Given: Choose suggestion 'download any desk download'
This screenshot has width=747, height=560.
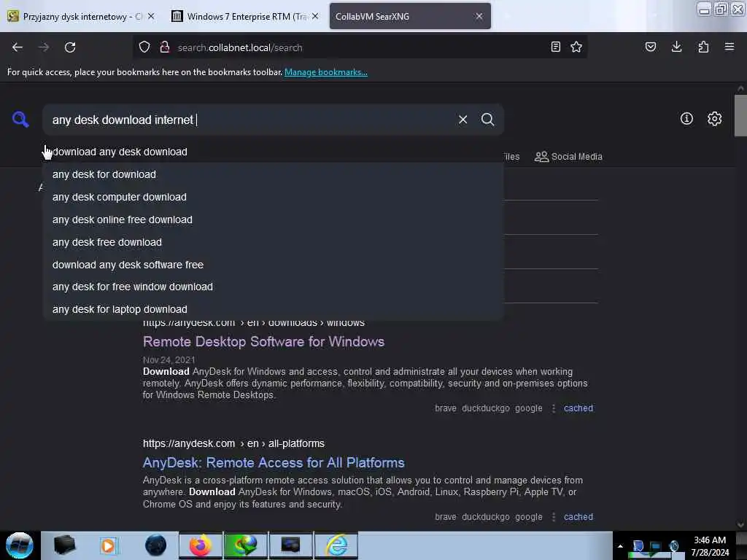Looking at the screenshot, I should (273, 152).
